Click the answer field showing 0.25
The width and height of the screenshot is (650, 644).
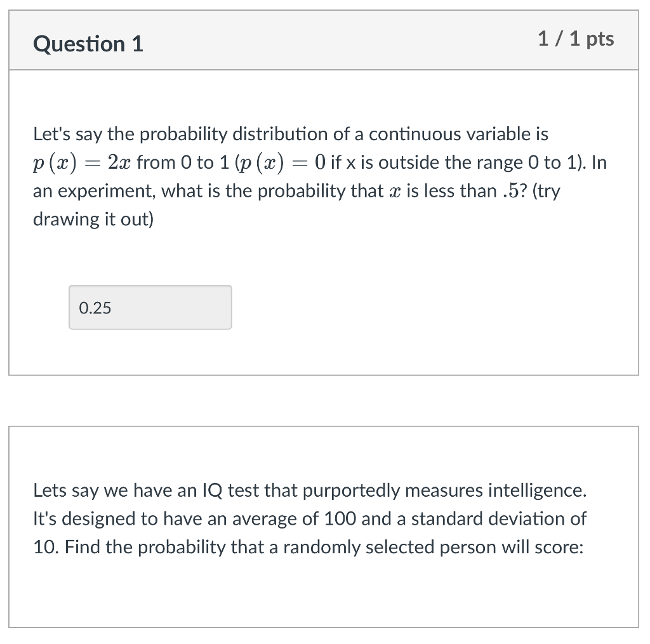[x=150, y=307]
